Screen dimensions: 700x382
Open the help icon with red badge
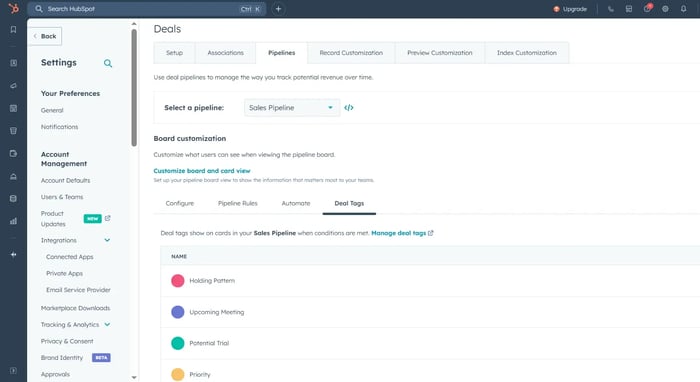pos(647,8)
